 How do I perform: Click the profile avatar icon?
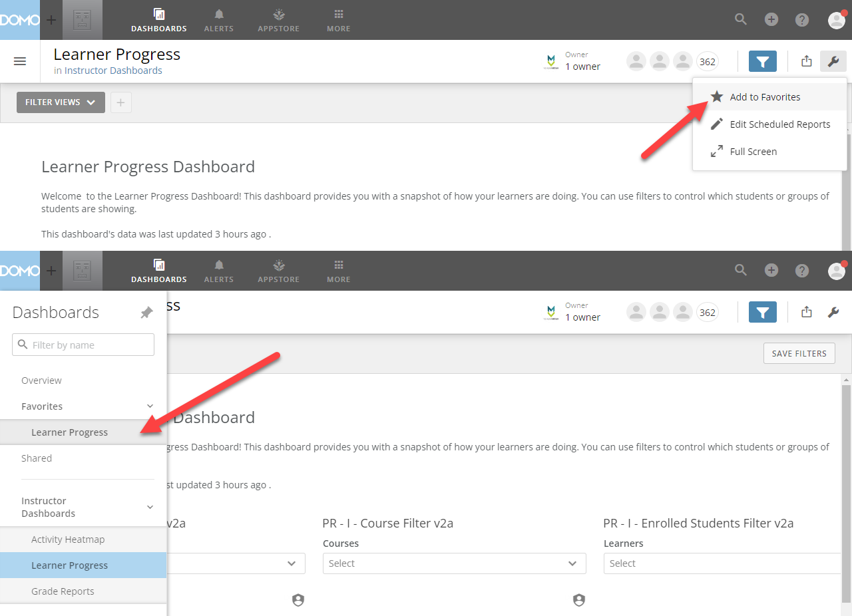point(836,19)
